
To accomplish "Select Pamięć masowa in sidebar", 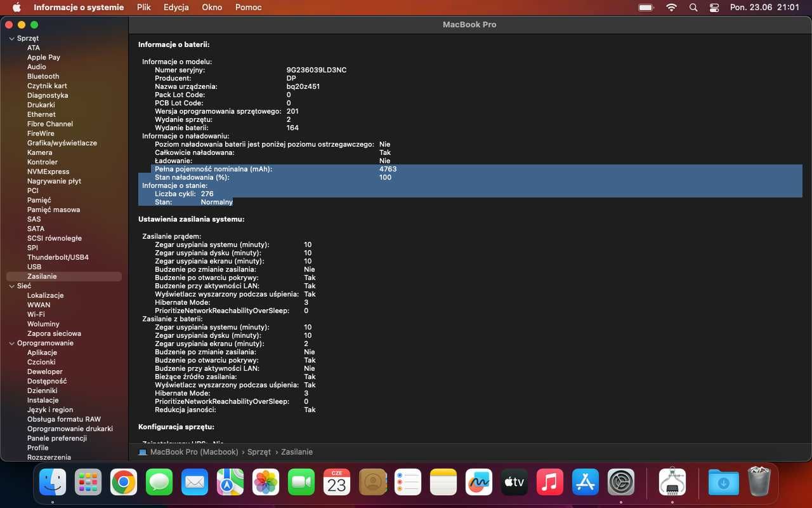I will pyautogui.click(x=53, y=210).
